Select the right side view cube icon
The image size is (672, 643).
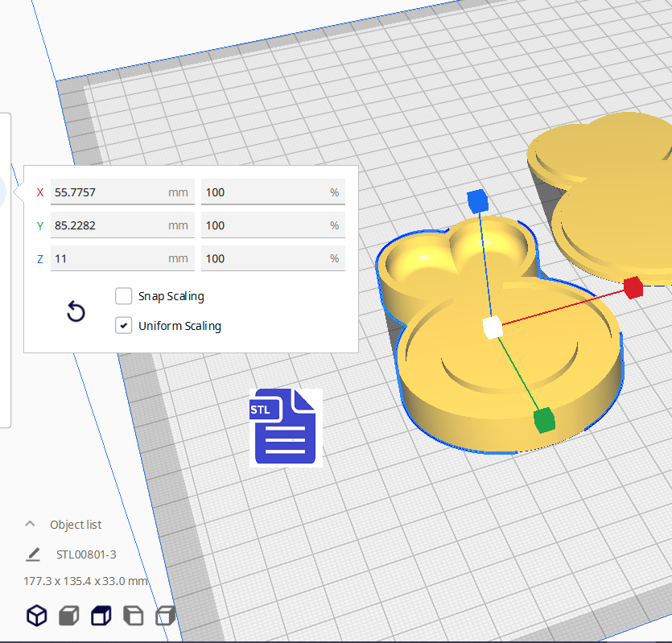pos(165,616)
